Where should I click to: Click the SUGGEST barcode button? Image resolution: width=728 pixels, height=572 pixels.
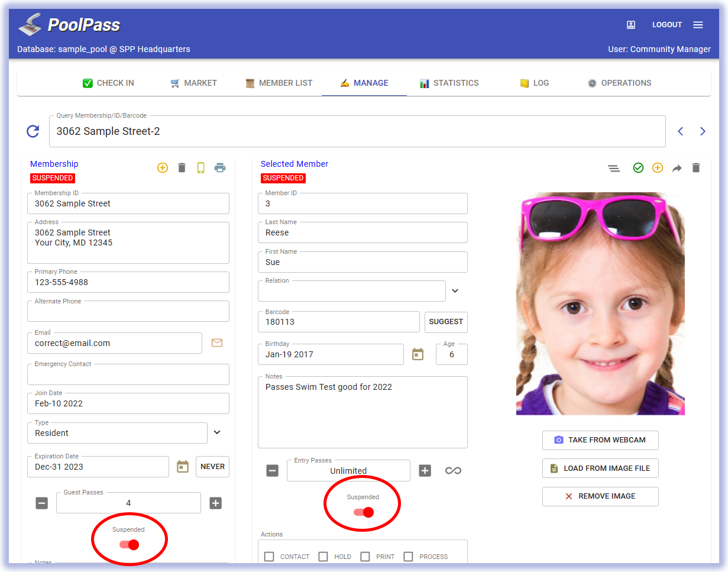(x=446, y=322)
